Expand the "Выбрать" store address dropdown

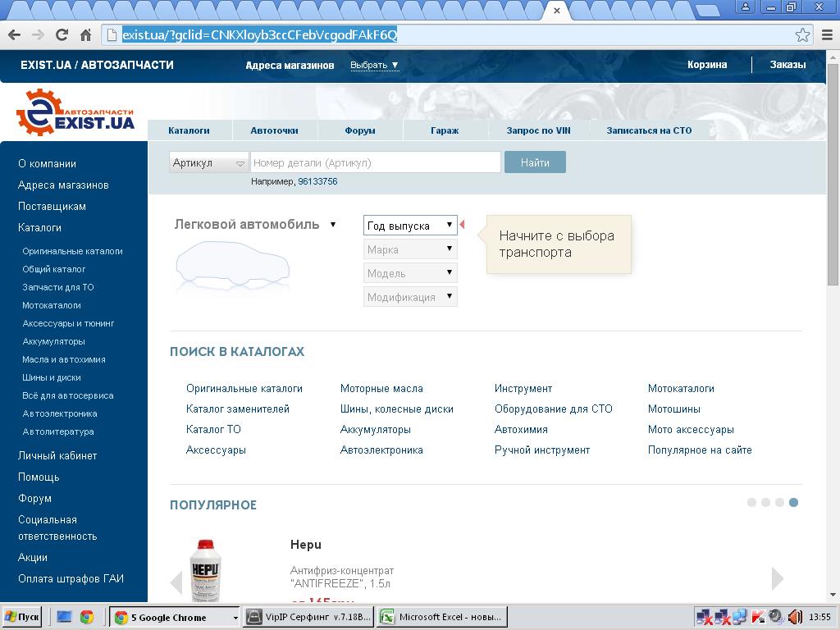[374, 66]
